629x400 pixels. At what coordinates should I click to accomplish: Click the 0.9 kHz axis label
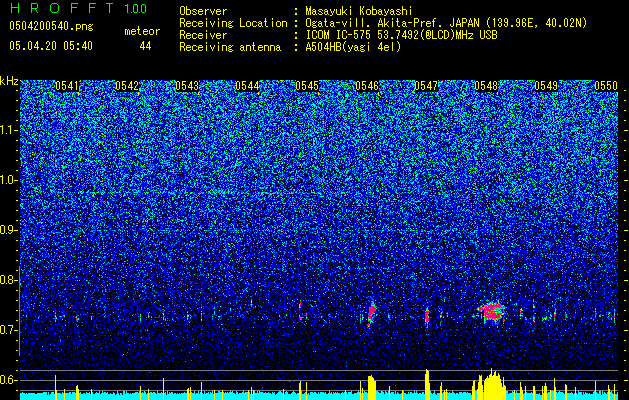pyautogui.click(x=9, y=230)
